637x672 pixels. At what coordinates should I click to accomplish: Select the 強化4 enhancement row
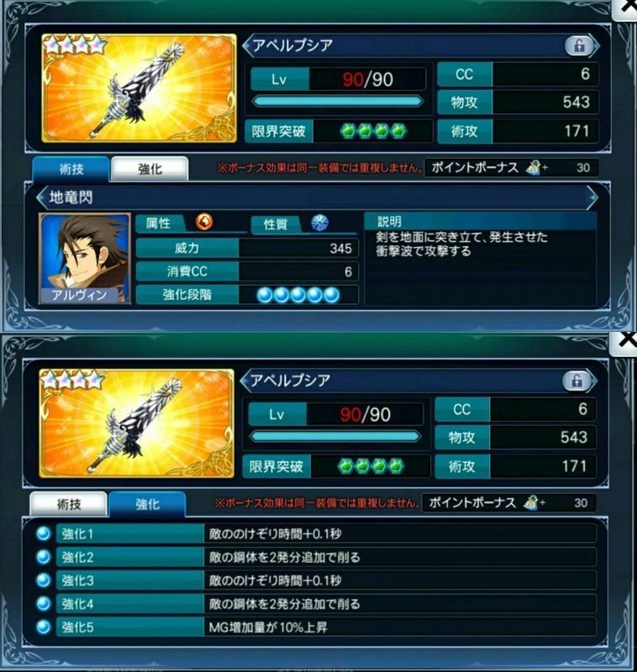coord(326,604)
